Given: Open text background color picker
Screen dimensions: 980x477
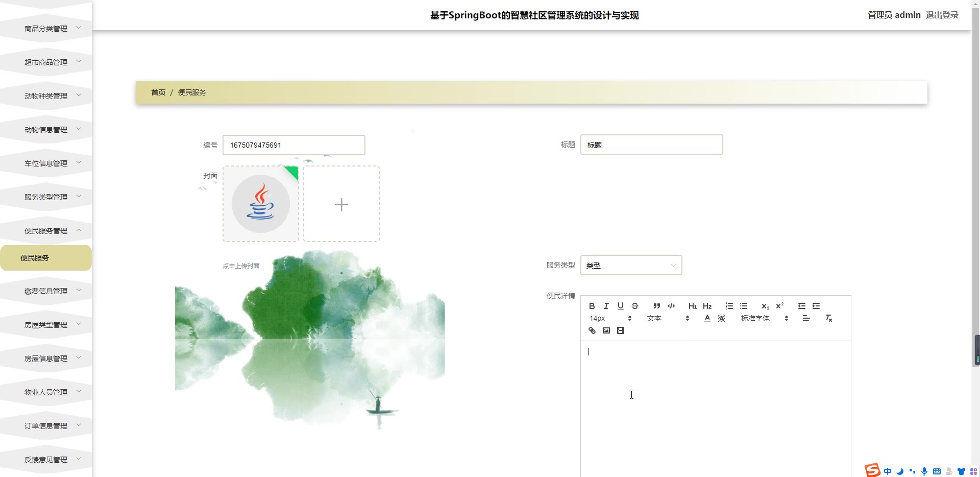Looking at the screenshot, I should tap(722, 318).
